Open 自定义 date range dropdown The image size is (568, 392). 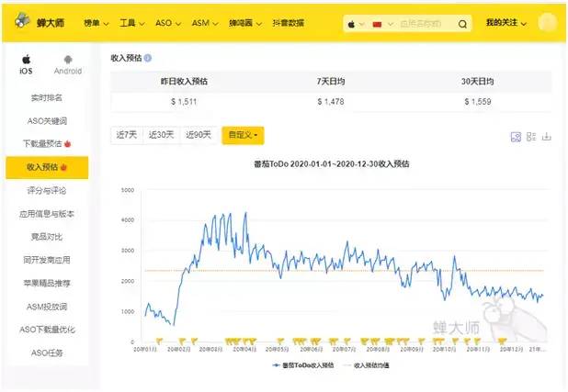click(243, 135)
